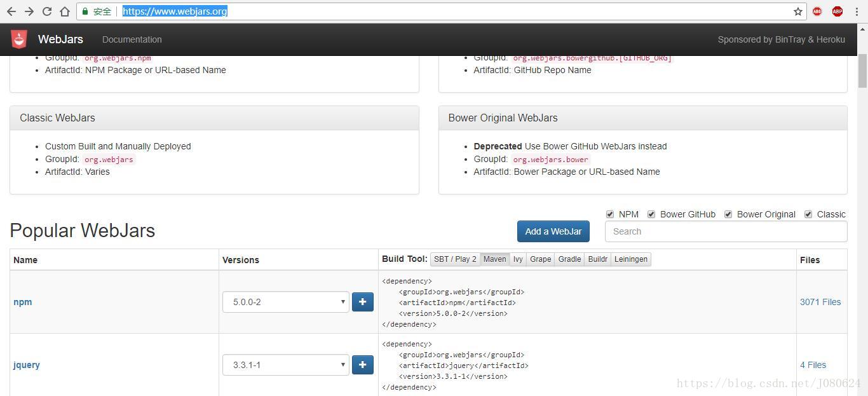Click the WebJars brand title
Viewport: 868px width, 396px height.
tap(60, 39)
